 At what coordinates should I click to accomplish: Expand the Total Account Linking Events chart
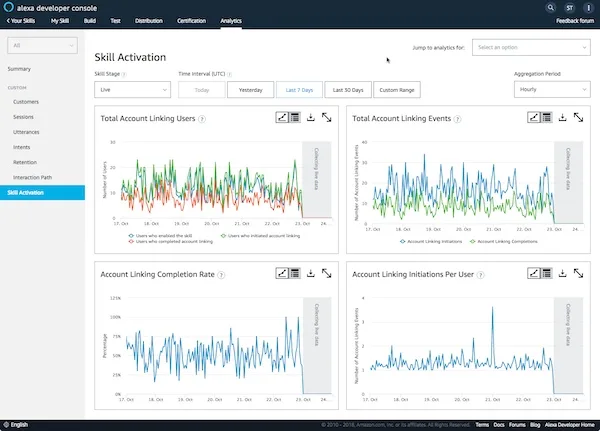point(578,118)
